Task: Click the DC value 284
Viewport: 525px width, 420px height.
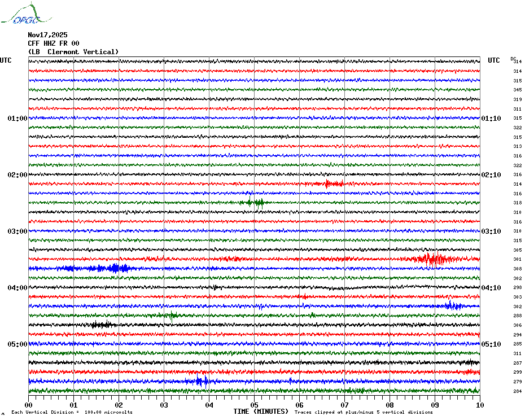Action: pos(518,391)
